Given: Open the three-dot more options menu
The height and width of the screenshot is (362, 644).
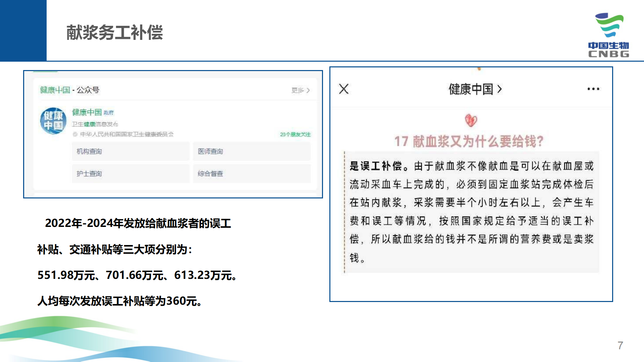Looking at the screenshot, I should click(593, 89).
